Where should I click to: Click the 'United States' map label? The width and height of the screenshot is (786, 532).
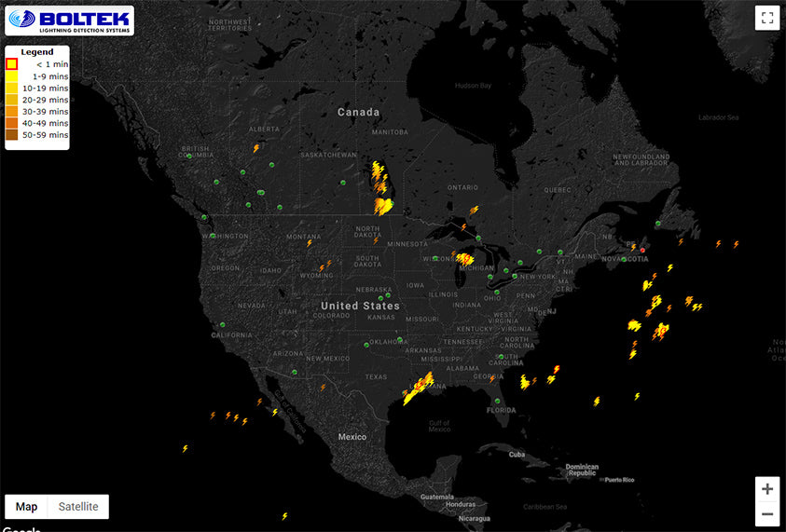click(x=360, y=306)
